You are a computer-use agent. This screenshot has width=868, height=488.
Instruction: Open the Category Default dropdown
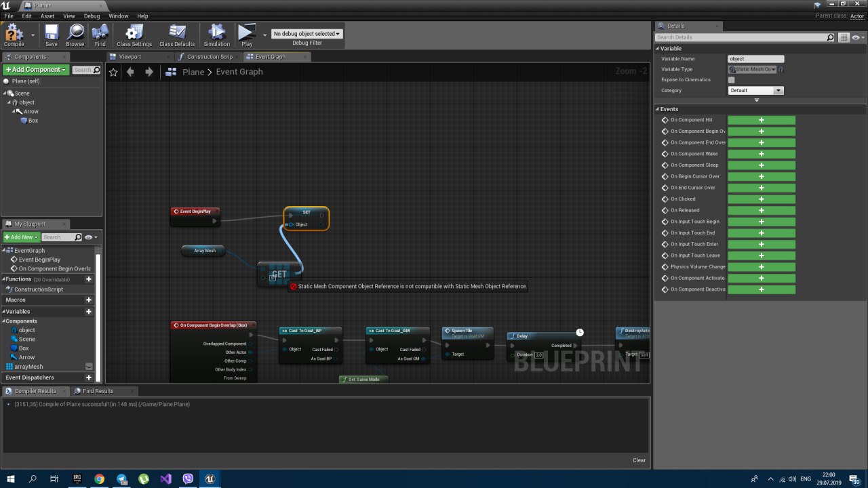pos(756,90)
